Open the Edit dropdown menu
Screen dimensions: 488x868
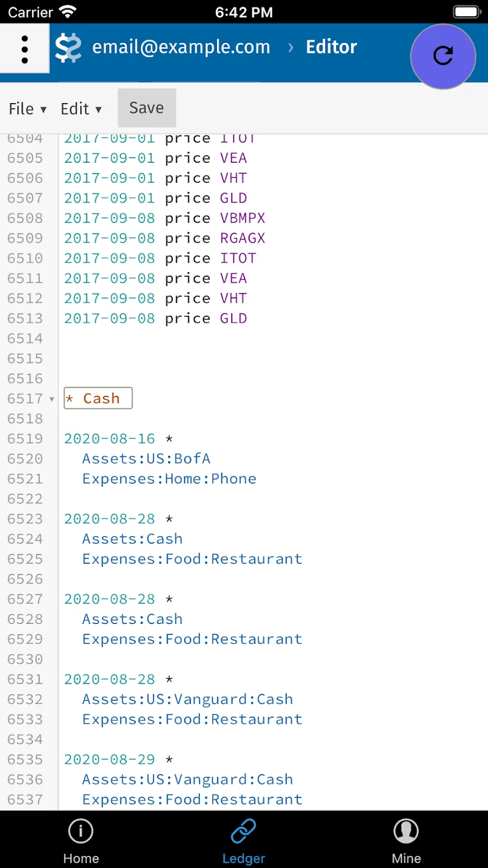81,109
